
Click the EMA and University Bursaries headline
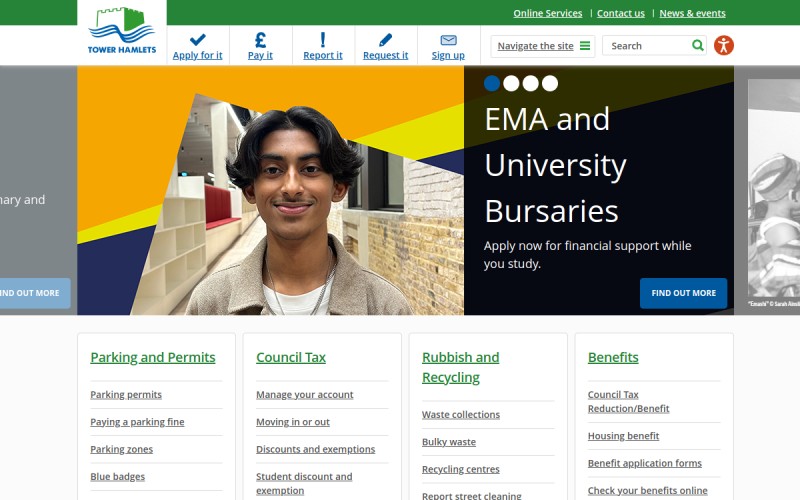[x=555, y=165]
